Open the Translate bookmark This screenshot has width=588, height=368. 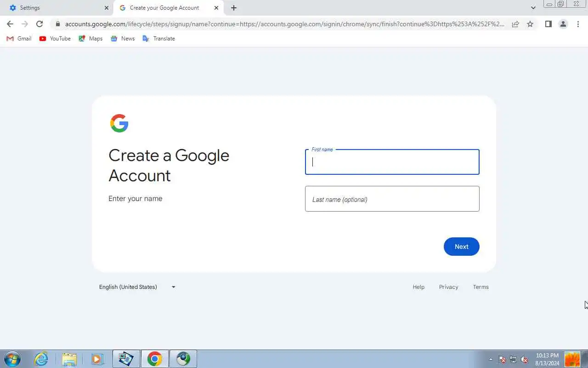pos(159,39)
